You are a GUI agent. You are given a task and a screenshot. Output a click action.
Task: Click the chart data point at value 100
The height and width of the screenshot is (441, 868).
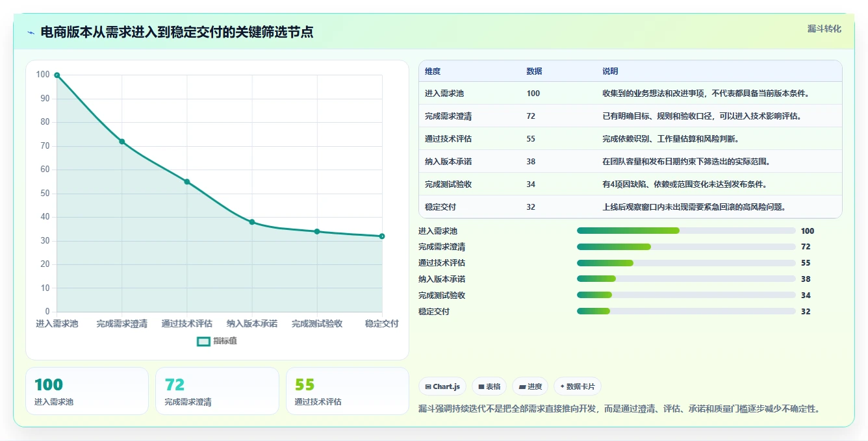point(57,75)
